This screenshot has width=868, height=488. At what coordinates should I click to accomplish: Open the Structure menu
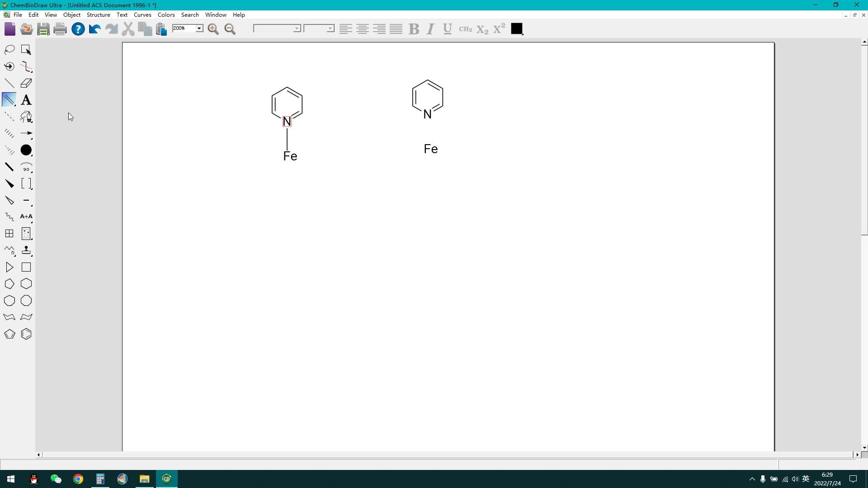98,14
